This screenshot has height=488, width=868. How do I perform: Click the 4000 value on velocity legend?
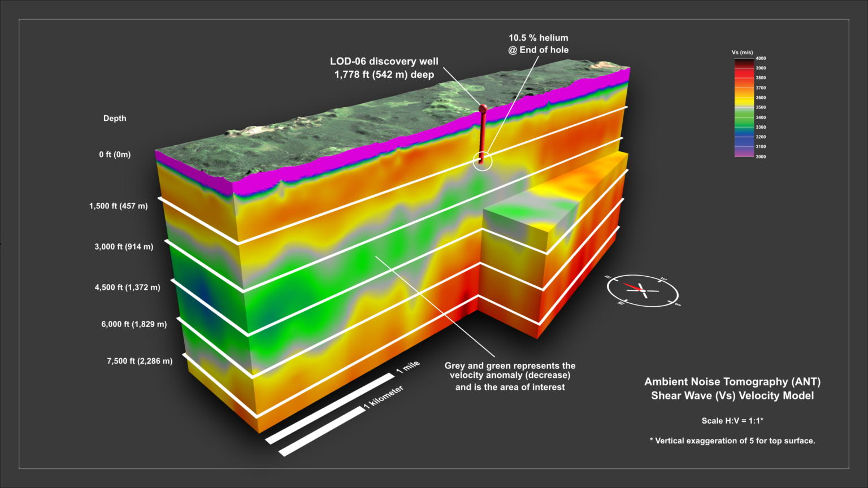point(761,58)
